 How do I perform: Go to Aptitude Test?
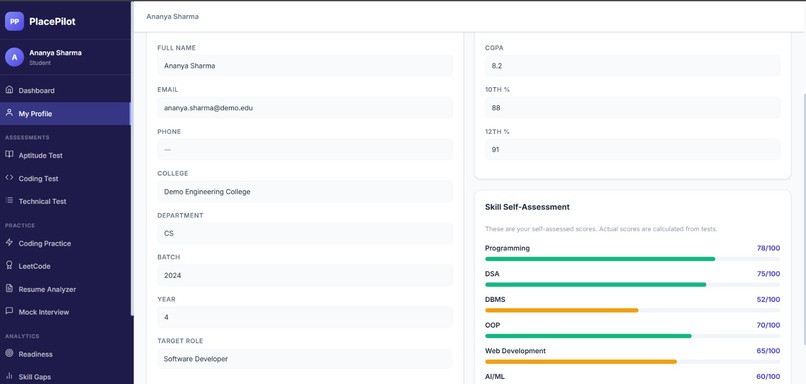click(x=65, y=155)
